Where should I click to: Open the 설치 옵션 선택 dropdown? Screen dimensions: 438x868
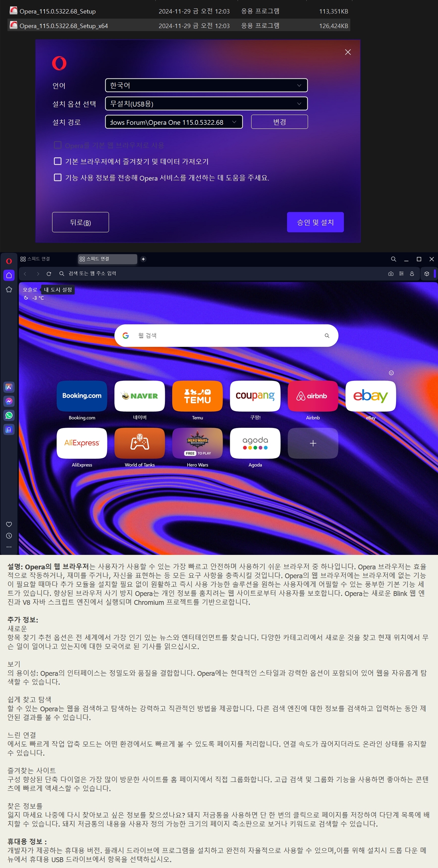click(x=206, y=103)
